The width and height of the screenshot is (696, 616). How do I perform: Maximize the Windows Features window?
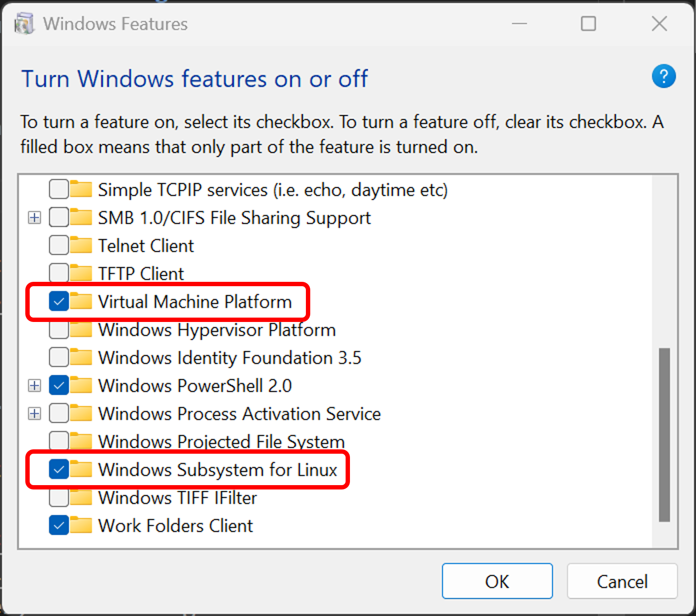[588, 24]
